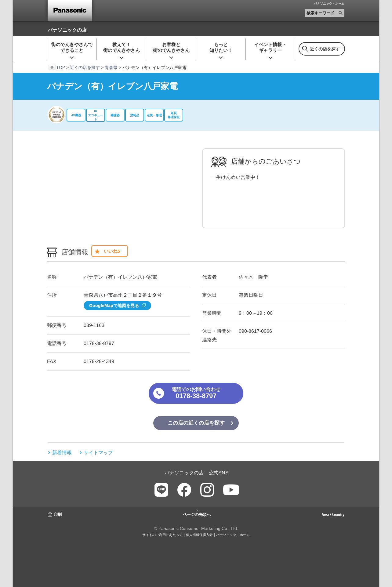Click 近くの店を探す breadcrumb link
Image resolution: width=392 pixels, height=587 pixels.
pos(85,67)
